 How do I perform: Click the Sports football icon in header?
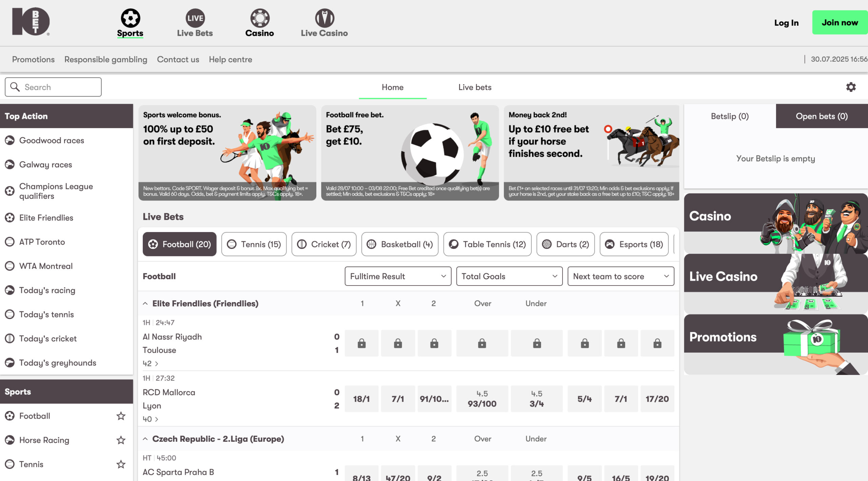(130, 18)
